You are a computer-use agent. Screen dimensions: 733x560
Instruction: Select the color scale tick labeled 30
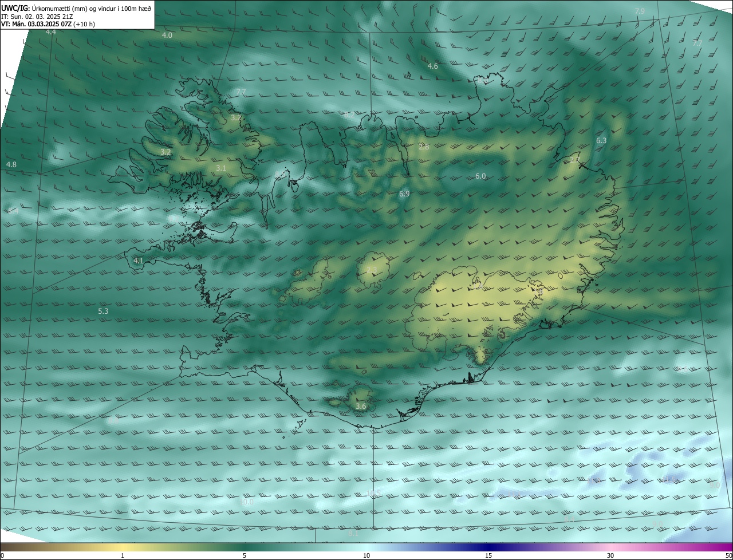click(610, 555)
